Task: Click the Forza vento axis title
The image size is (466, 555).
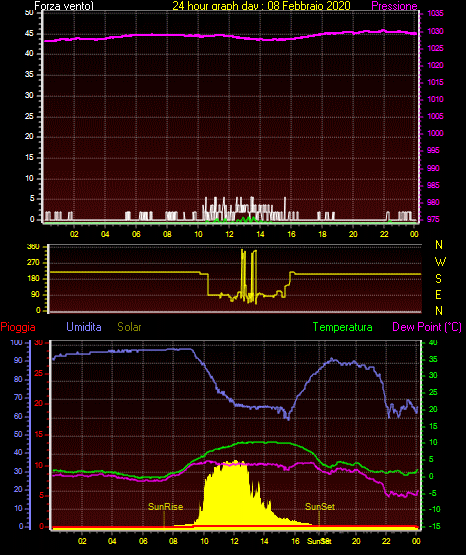Action: click(64, 6)
